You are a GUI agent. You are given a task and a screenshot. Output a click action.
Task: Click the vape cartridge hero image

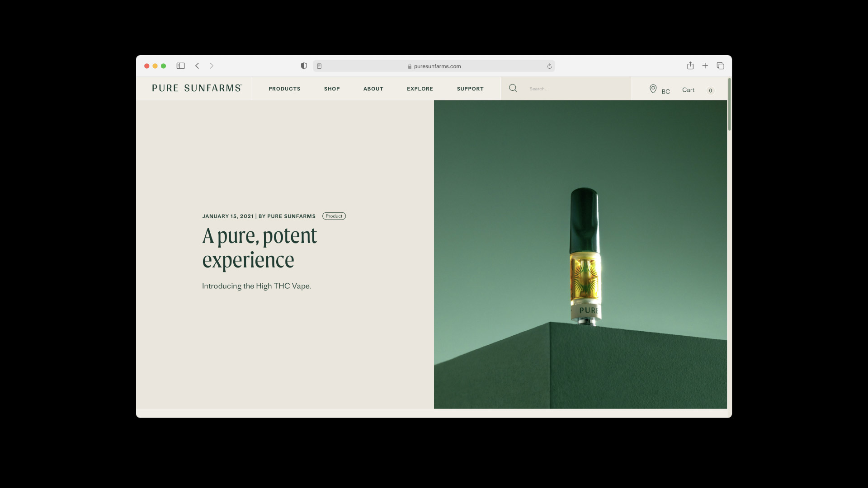point(580,254)
